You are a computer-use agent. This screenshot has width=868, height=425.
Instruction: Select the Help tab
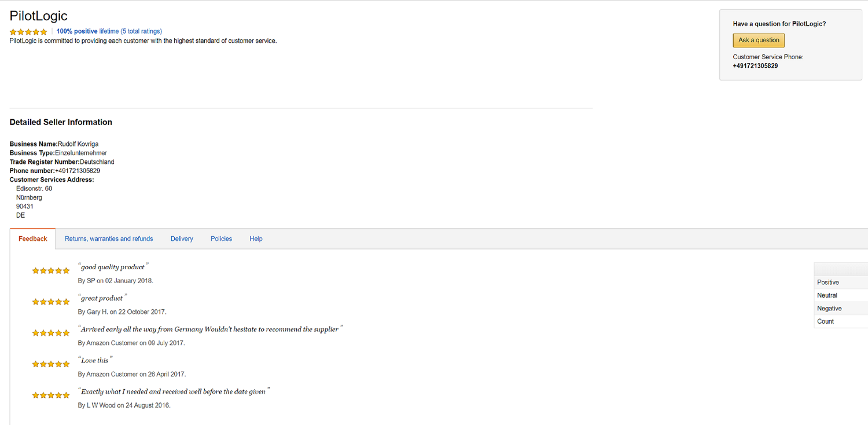click(256, 239)
